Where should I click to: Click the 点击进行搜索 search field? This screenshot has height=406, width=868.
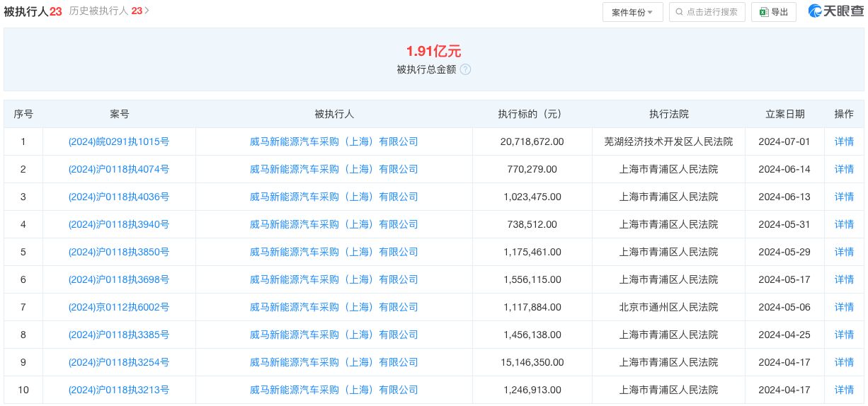[707, 12]
